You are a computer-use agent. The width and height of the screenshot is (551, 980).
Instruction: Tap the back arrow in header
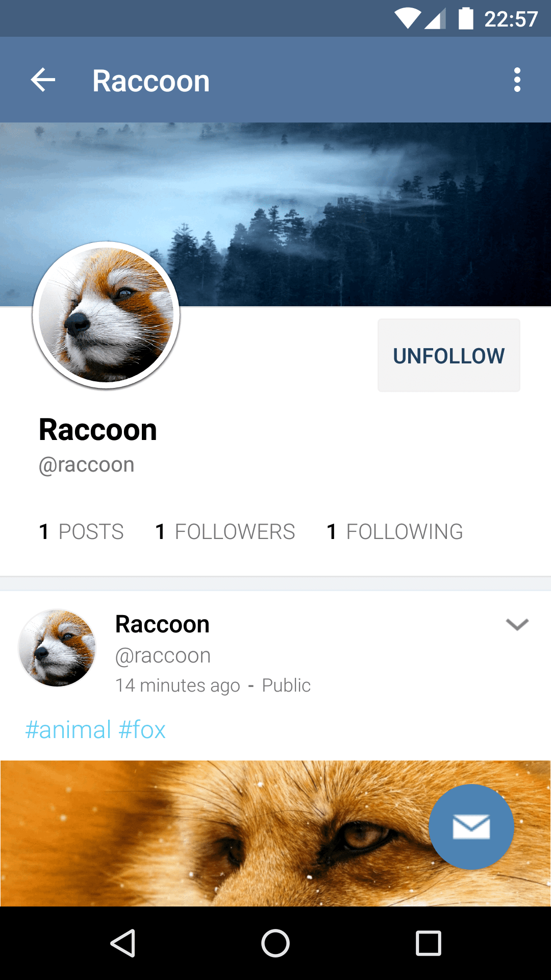43,80
